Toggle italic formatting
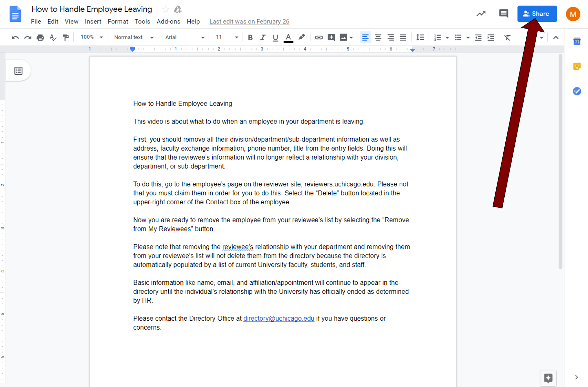The image size is (588, 387). click(x=263, y=37)
